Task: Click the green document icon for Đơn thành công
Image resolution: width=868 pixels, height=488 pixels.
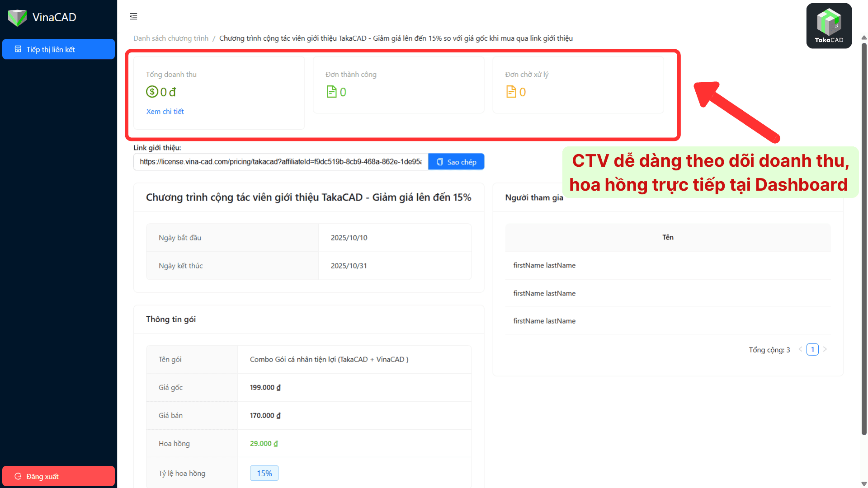Action: click(x=331, y=92)
